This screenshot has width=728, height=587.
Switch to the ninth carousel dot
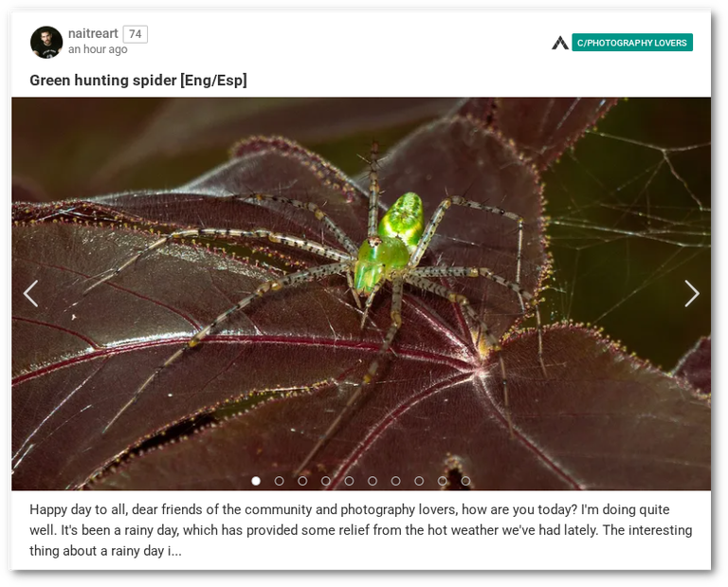[442, 481]
